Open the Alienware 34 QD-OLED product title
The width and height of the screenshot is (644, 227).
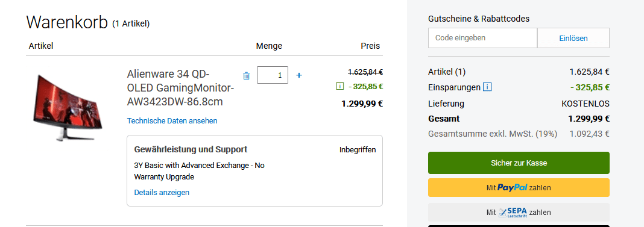(181, 88)
